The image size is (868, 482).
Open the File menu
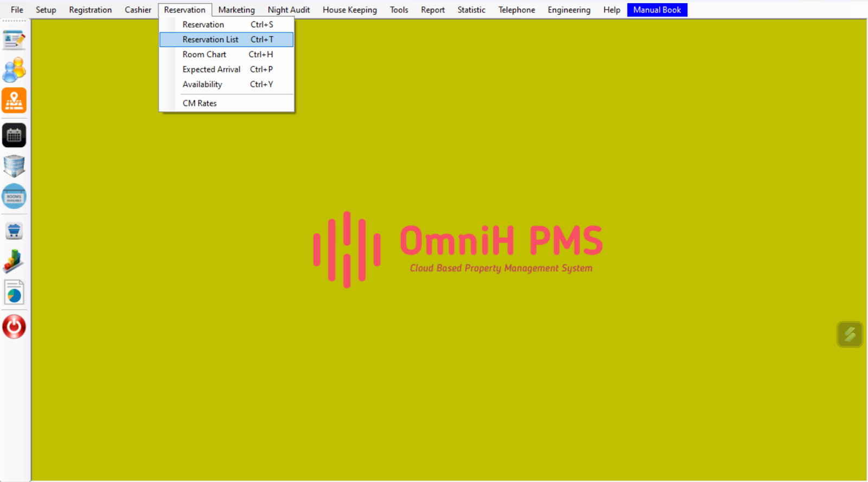pos(17,10)
